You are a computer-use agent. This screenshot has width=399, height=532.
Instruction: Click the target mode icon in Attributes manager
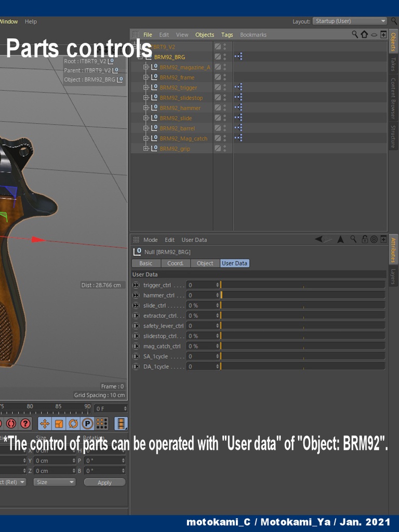pos(374,240)
